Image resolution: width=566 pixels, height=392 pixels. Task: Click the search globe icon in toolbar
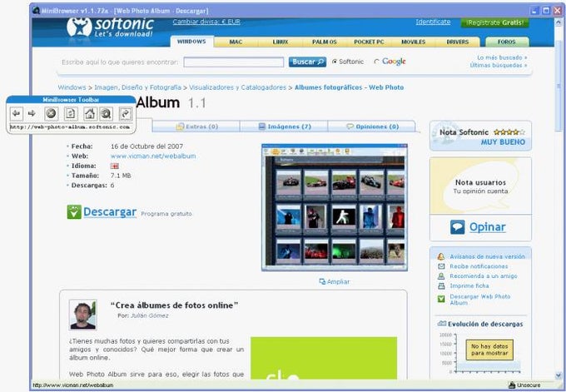(x=107, y=114)
